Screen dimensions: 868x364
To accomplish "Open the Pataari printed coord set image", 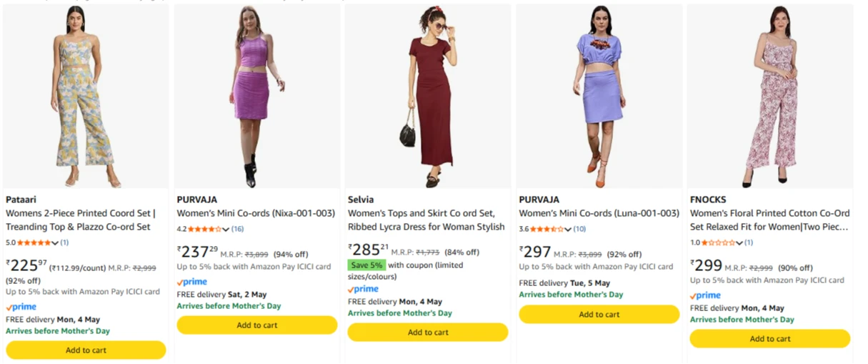I will pyautogui.click(x=86, y=97).
